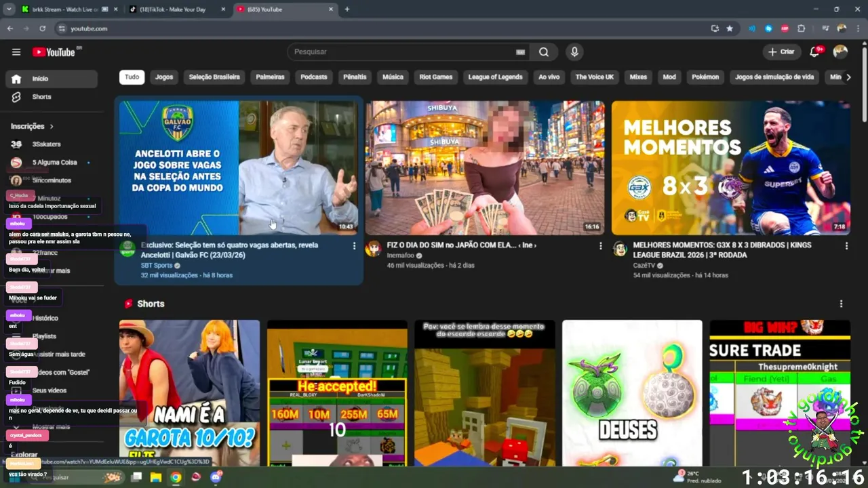The image size is (868, 488).
Task: Open video title 'Exclusivo: Seleção tem só quatro vagas'
Action: pos(229,250)
